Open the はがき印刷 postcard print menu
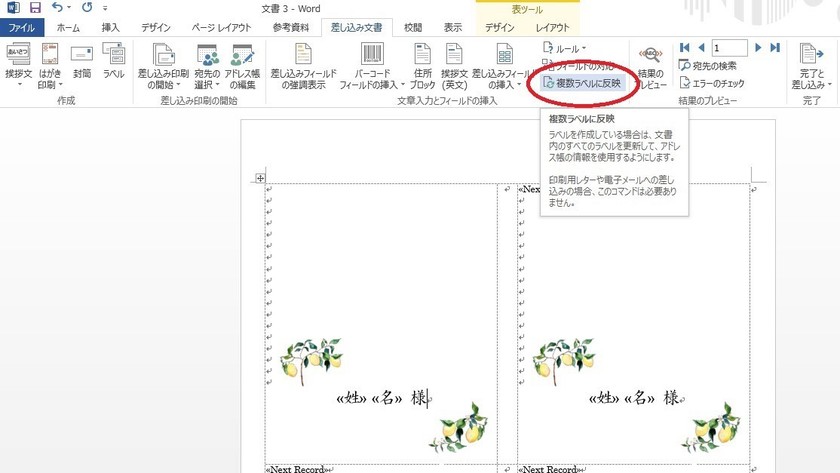840x473 pixels. [50, 65]
